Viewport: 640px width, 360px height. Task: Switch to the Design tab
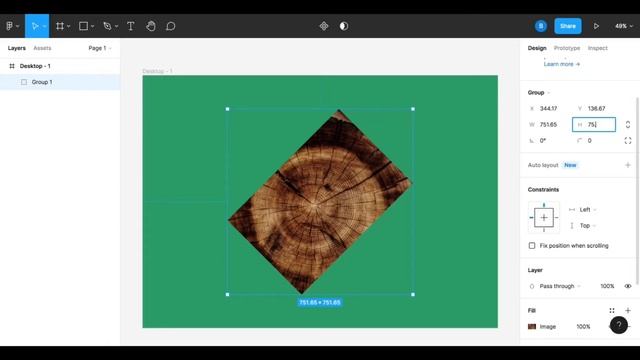(537, 48)
